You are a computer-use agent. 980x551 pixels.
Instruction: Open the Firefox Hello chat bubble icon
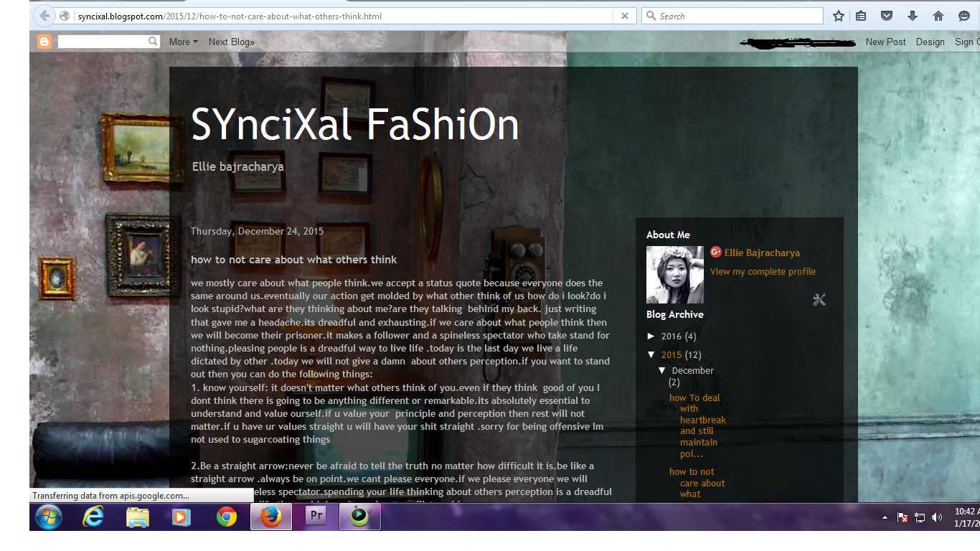(x=964, y=16)
